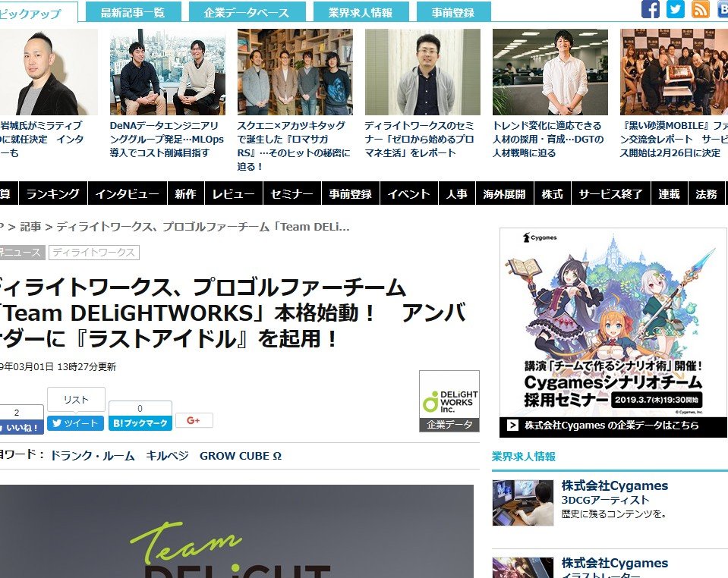Viewport: 728px width, 578px height.
Task: Open the ディライトワークス seminar article thumbnail
Action: (x=423, y=72)
